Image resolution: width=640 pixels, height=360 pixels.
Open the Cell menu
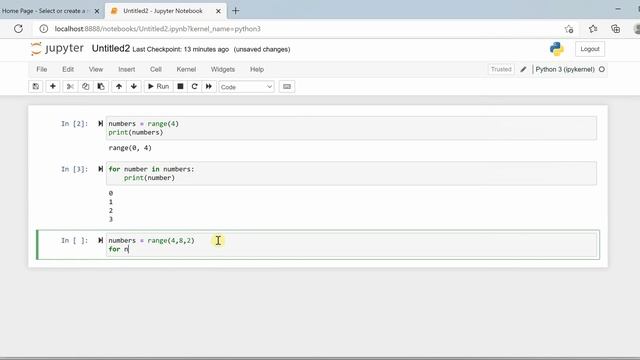coord(156,69)
